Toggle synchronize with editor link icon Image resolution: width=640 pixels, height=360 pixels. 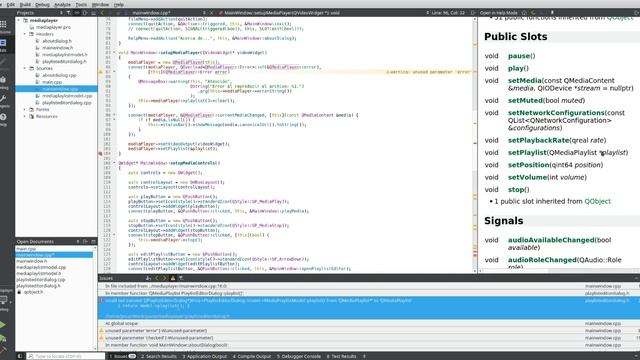click(77, 13)
